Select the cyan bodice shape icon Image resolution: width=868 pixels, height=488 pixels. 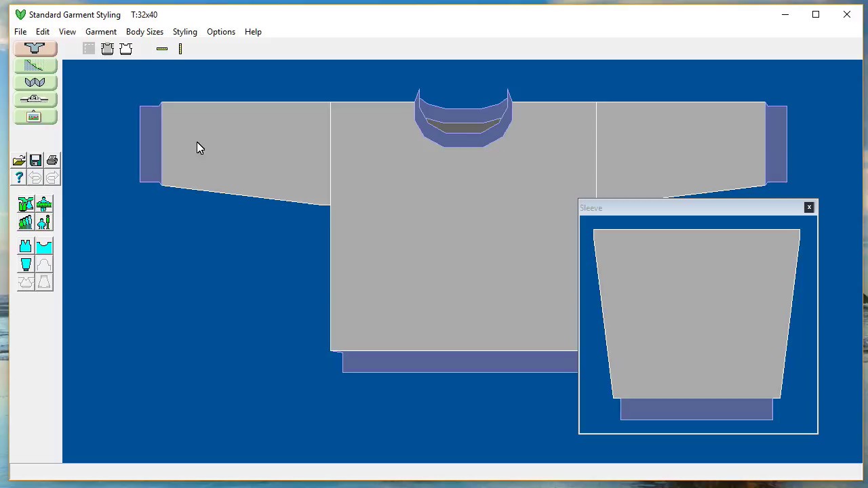click(x=26, y=247)
